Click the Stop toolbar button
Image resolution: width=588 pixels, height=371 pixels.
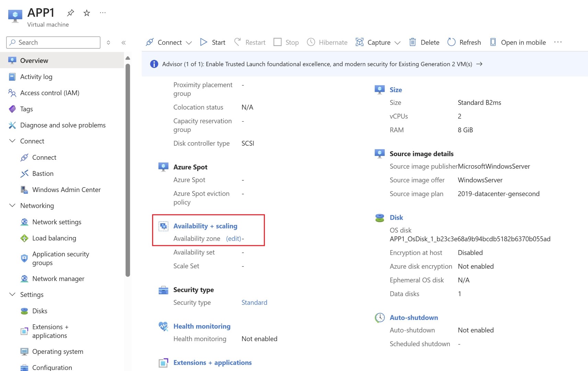click(286, 42)
